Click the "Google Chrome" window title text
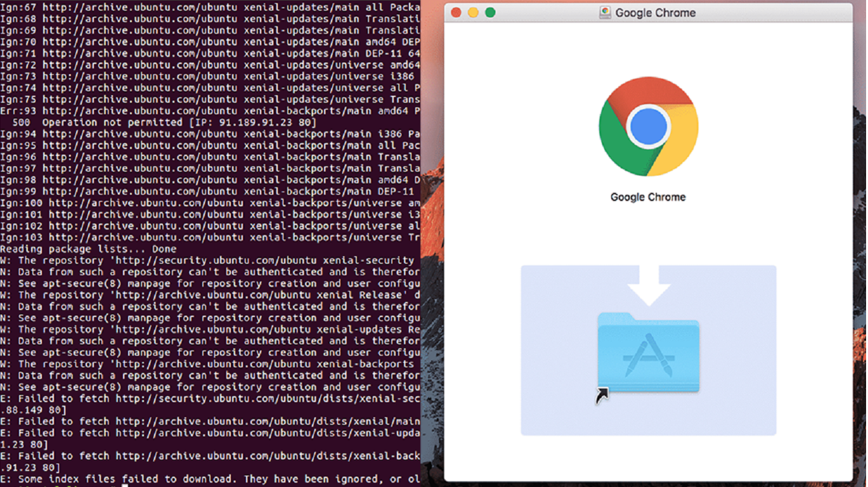This screenshot has height=487, width=868. 656,13
